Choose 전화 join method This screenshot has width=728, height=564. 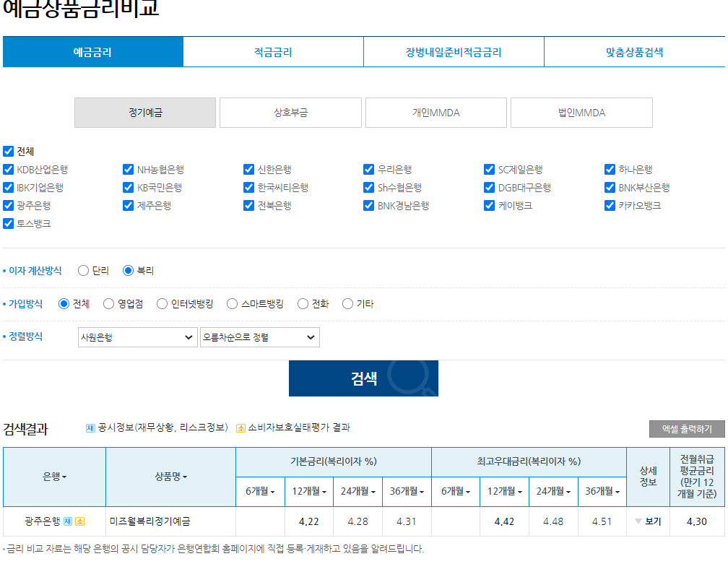(x=303, y=304)
